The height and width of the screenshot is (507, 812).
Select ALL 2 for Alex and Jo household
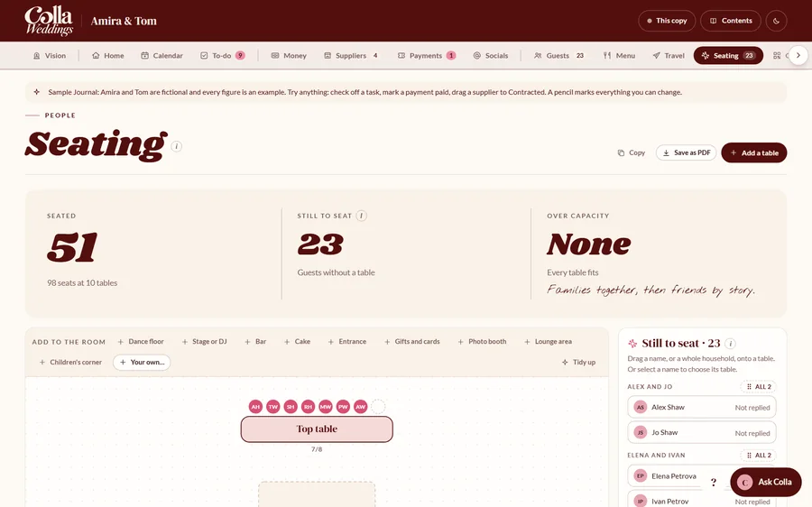coord(759,387)
